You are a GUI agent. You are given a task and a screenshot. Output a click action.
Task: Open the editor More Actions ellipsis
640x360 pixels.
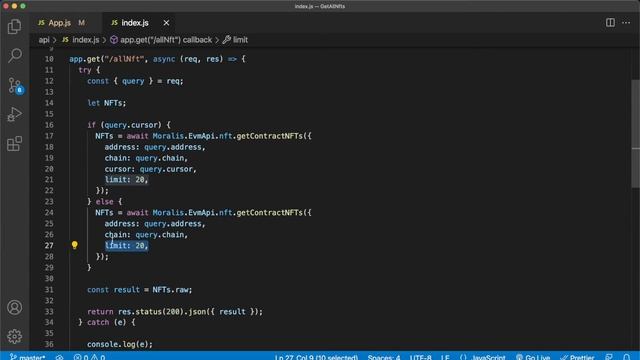click(x=626, y=22)
